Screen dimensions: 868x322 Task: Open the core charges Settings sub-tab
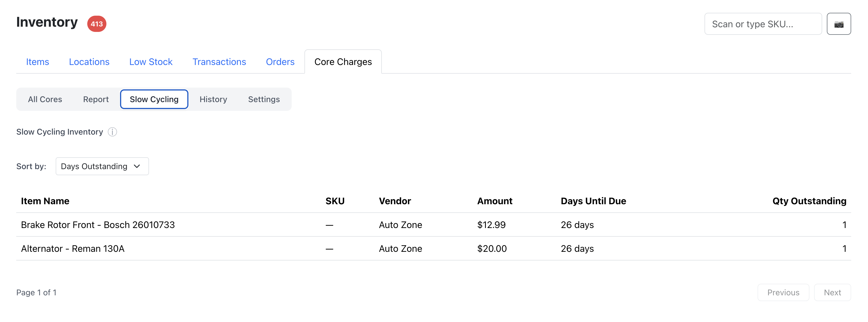click(x=264, y=99)
